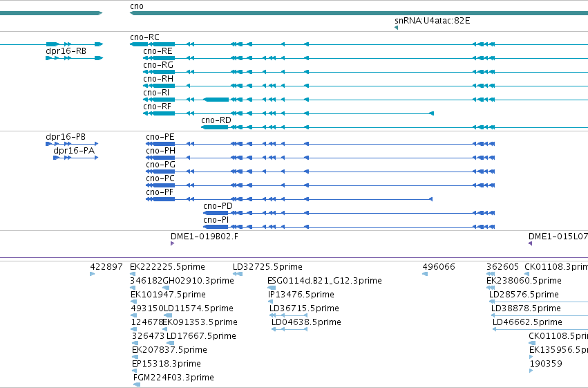Select EST label 190359

click(x=546, y=364)
